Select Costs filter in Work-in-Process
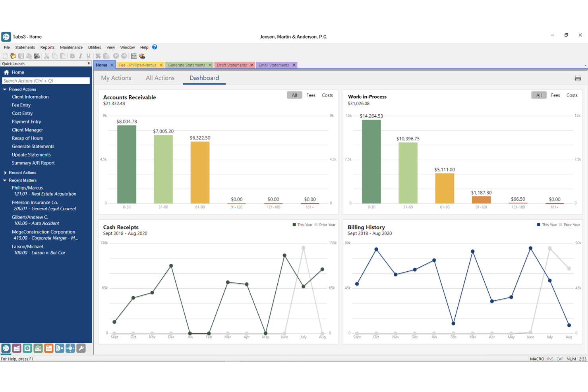 coord(572,95)
